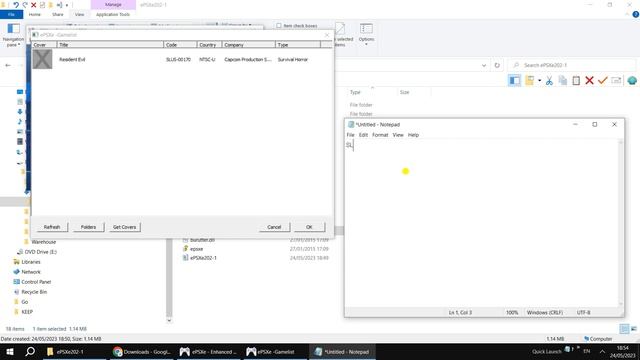Select Recycle Bin in navigation tree
640x360 pixels.
click(34, 292)
